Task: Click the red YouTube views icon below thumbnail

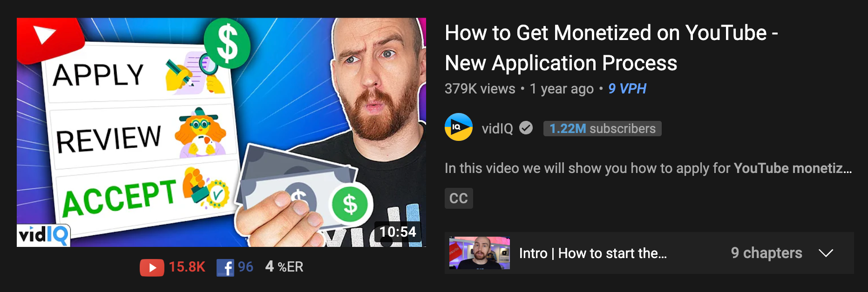Action: (x=152, y=267)
